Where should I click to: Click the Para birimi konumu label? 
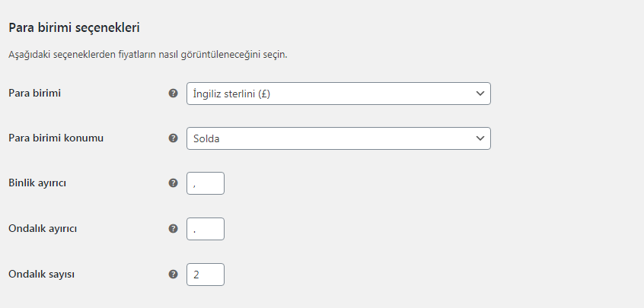(x=56, y=138)
